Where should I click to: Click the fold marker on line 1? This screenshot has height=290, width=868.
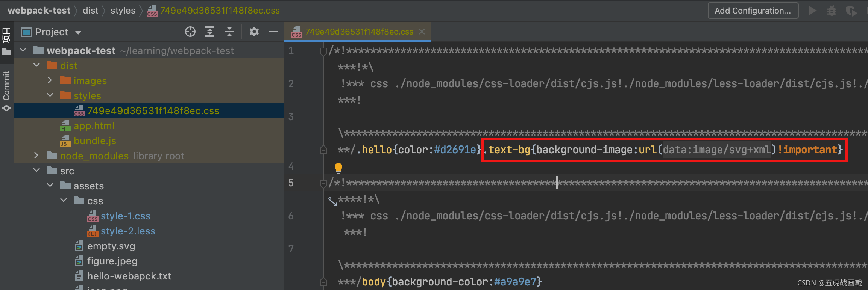(x=323, y=51)
